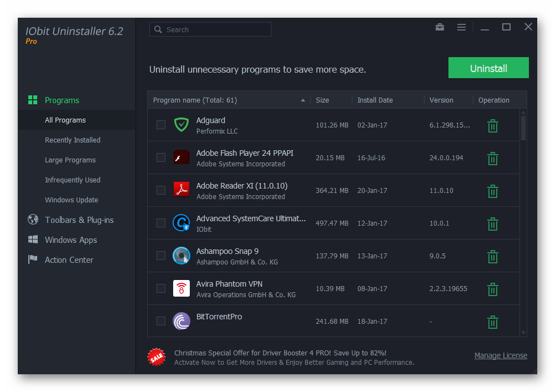
Task: Open the Christmas Special Offer banner text
Action: tap(280, 353)
